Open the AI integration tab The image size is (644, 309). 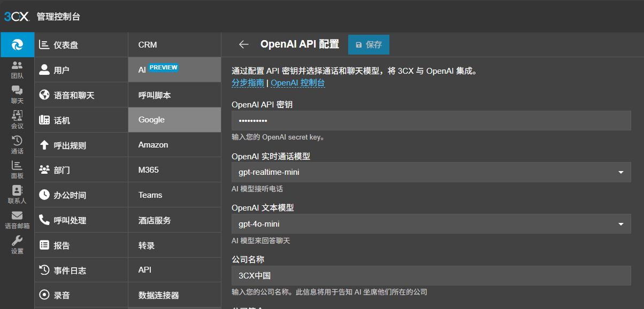click(174, 69)
